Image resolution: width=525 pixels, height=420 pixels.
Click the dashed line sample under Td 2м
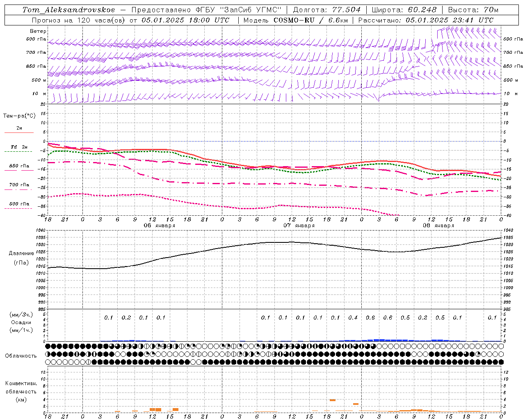click(x=18, y=152)
